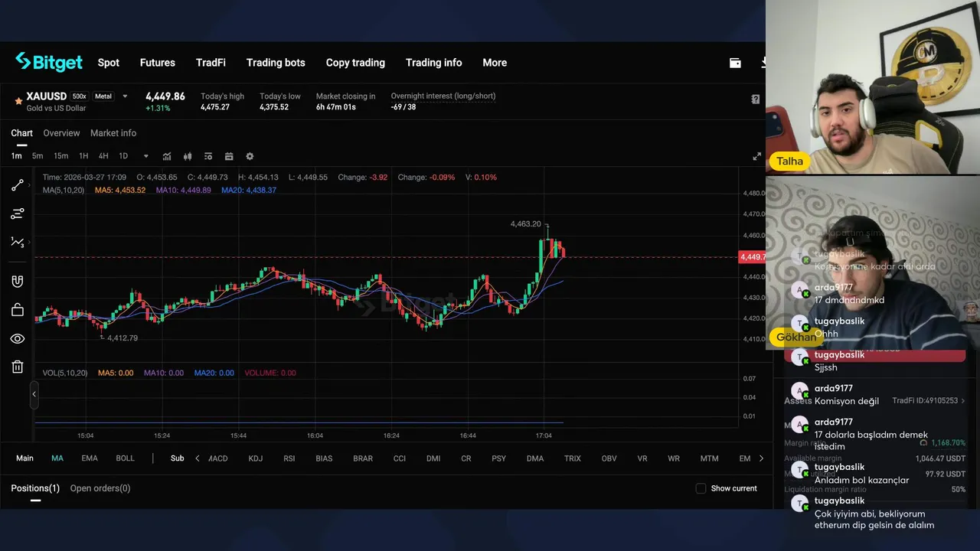Screen dimensions: 980x551
Task: Click the MA(5,10,20) indicator label
Action: pyautogui.click(x=64, y=190)
